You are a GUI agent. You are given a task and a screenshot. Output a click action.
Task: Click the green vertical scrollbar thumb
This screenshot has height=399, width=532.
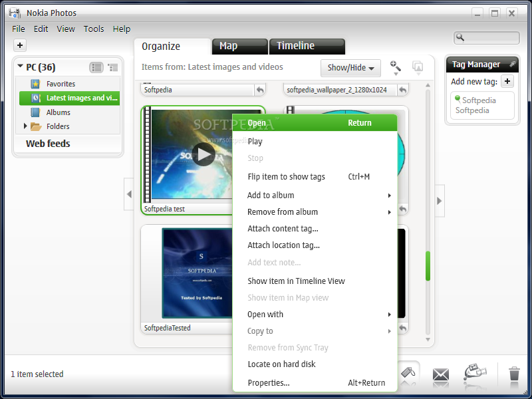point(428,265)
